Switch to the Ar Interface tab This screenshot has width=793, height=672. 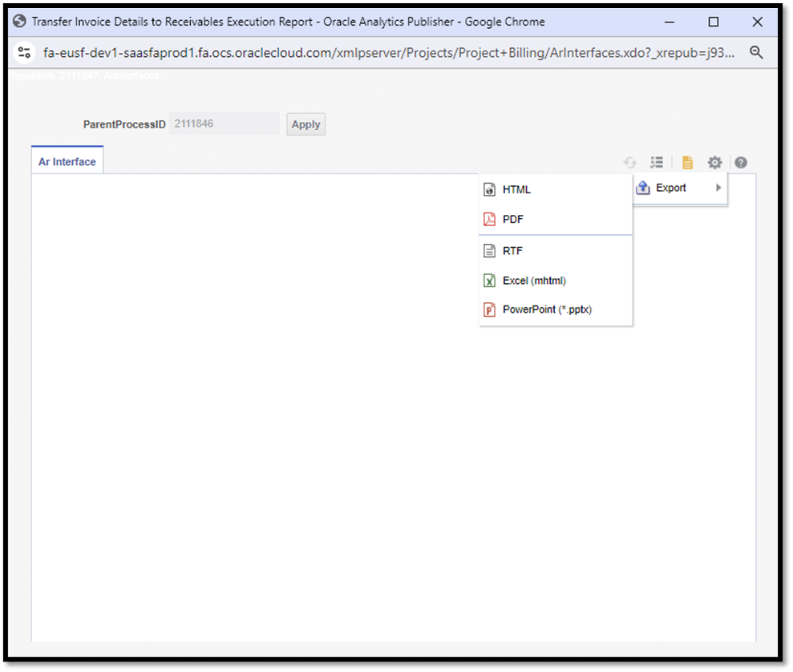tap(67, 162)
